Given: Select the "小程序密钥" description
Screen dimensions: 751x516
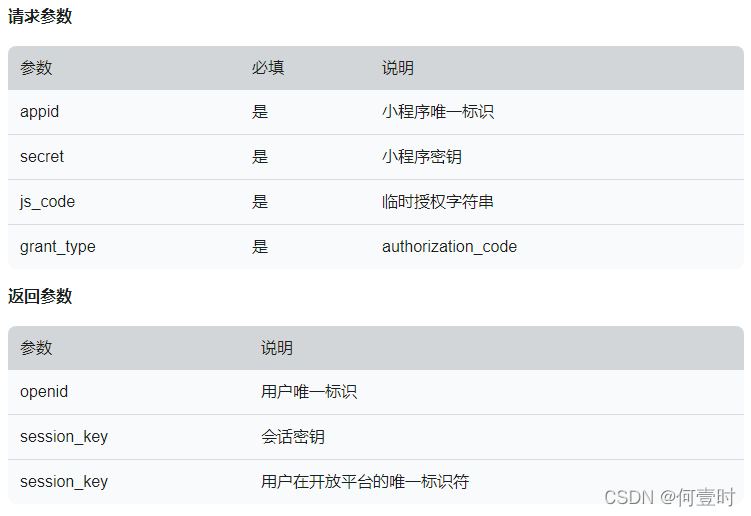Looking at the screenshot, I should click(x=421, y=157).
